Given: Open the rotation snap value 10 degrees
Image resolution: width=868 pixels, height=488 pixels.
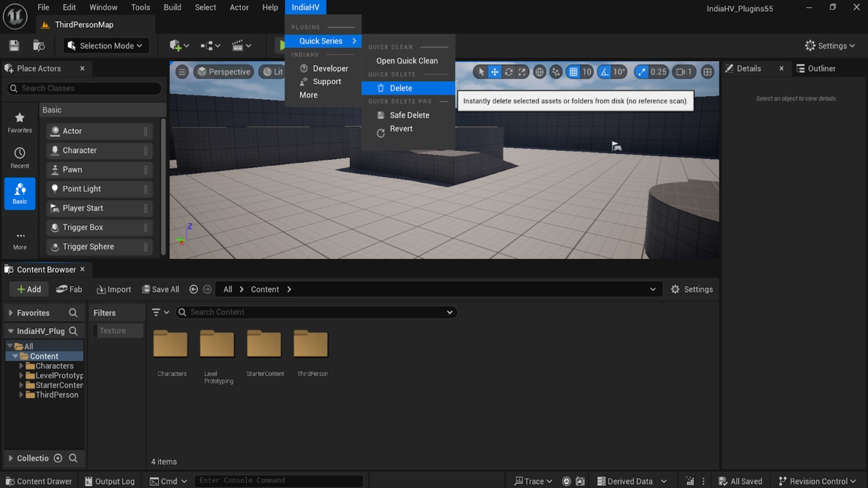Looking at the screenshot, I should [619, 72].
